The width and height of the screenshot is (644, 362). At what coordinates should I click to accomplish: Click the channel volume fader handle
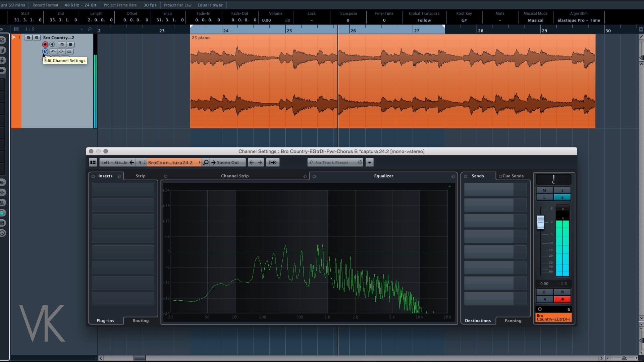tap(540, 222)
